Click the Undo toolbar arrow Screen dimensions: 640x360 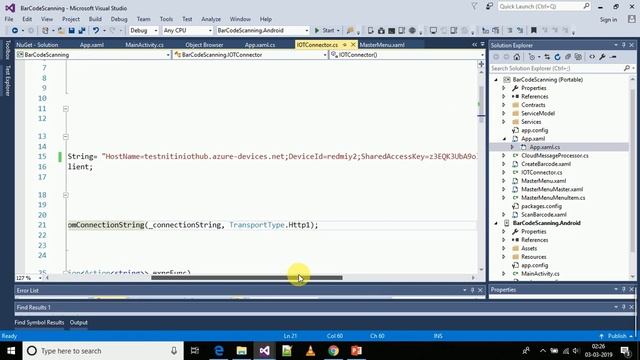coord(96,31)
